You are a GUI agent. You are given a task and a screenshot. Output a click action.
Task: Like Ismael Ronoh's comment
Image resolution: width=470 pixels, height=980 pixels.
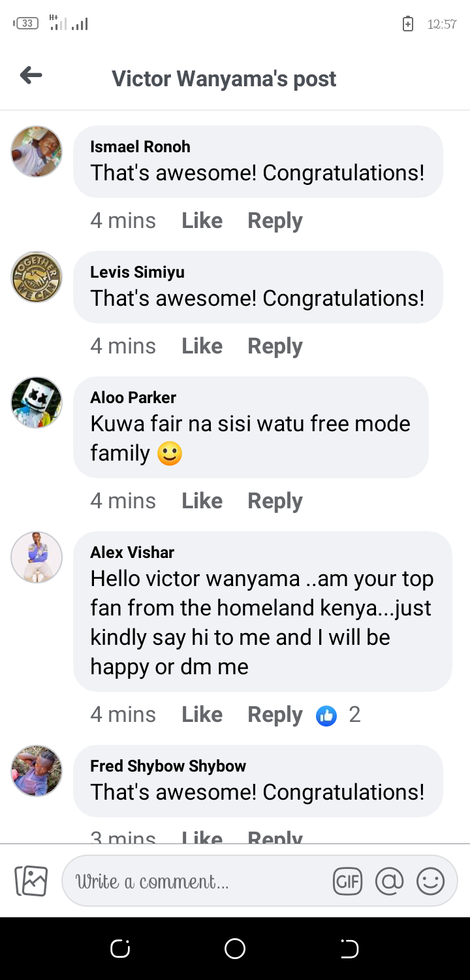click(x=202, y=221)
